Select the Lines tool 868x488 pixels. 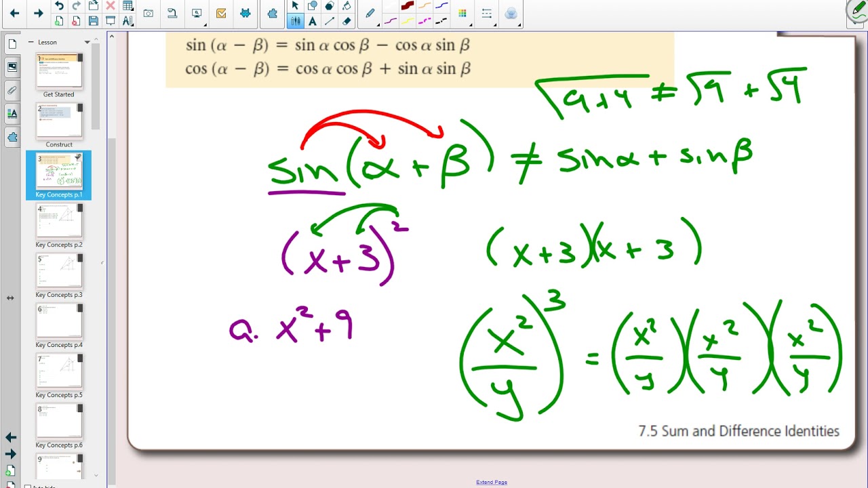click(329, 21)
